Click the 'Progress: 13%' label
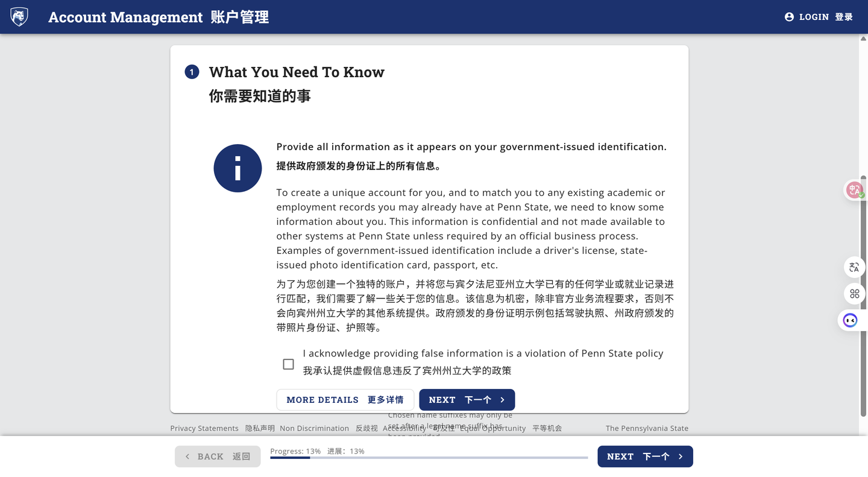The width and height of the screenshot is (868, 477). 295,451
